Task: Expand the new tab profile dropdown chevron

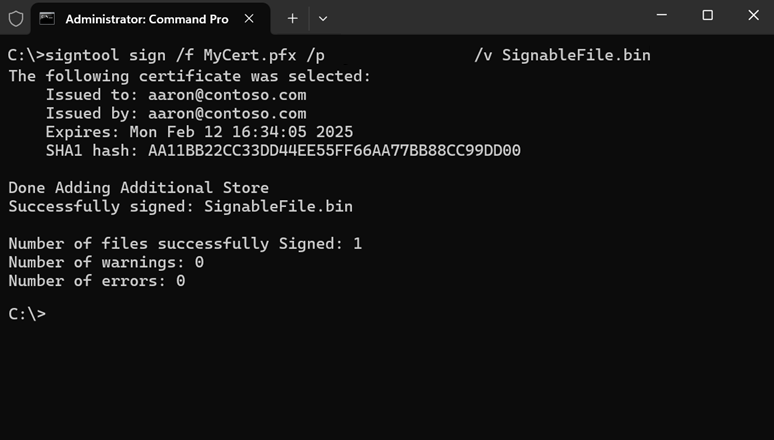Action: click(x=322, y=18)
